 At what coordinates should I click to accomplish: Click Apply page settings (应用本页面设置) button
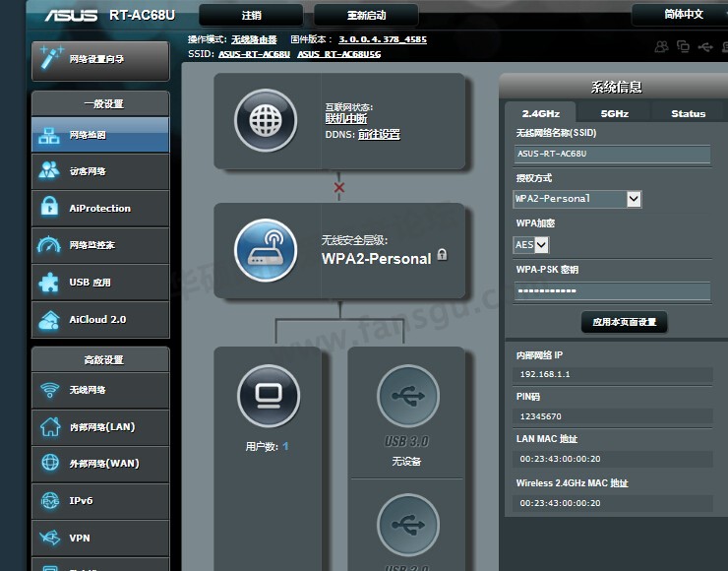point(624,322)
